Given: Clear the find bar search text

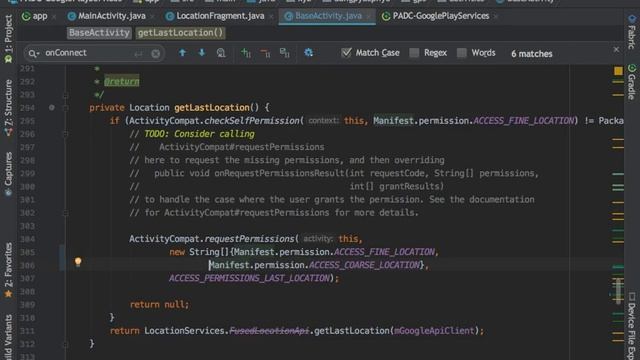Looking at the screenshot, I should (156, 53).
